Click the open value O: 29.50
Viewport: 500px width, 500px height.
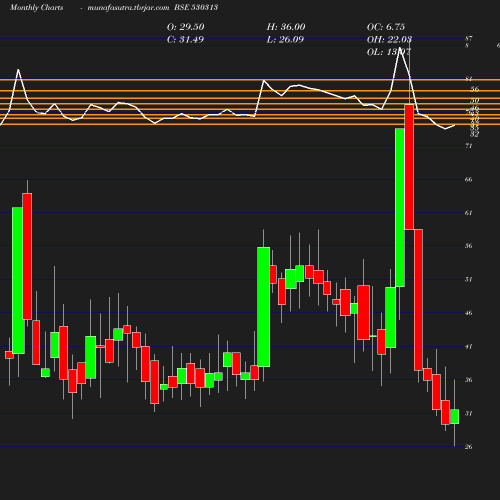[186, 27]
